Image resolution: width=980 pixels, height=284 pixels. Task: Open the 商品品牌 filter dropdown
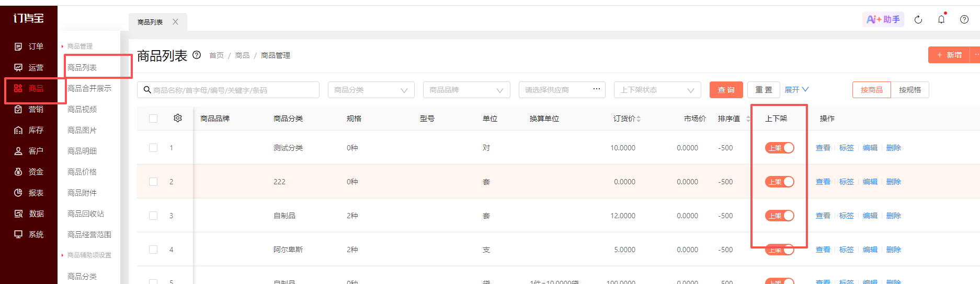click(466, 90)
